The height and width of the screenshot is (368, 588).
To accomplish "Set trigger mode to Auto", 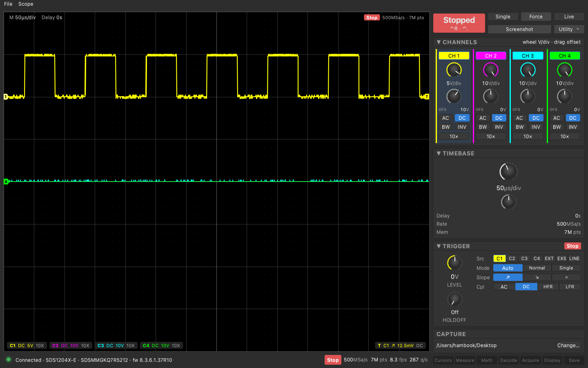I will coord(508,268).
